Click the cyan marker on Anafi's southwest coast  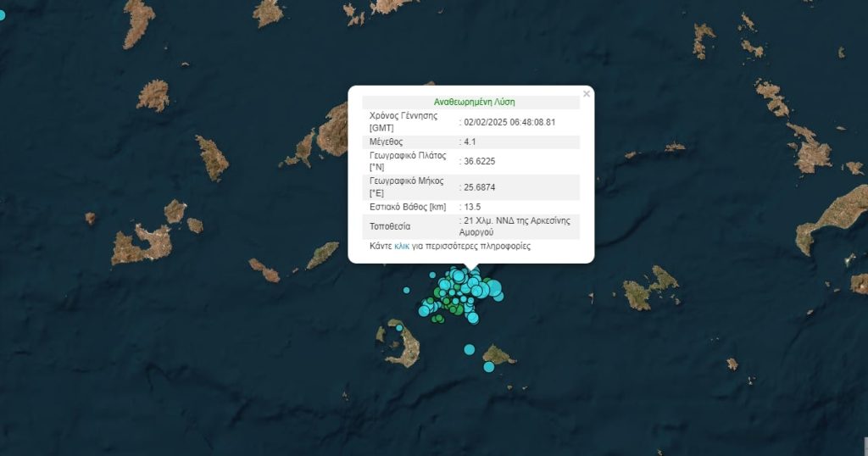489,367
